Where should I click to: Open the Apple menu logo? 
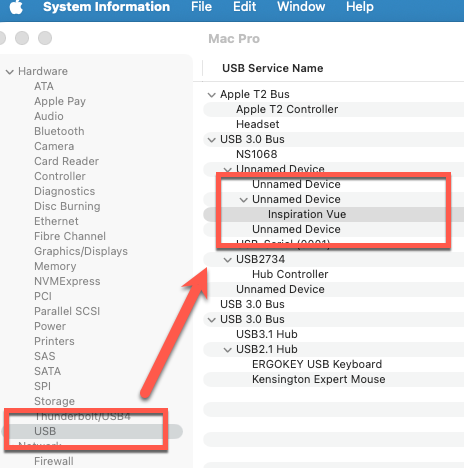[16, 7]
